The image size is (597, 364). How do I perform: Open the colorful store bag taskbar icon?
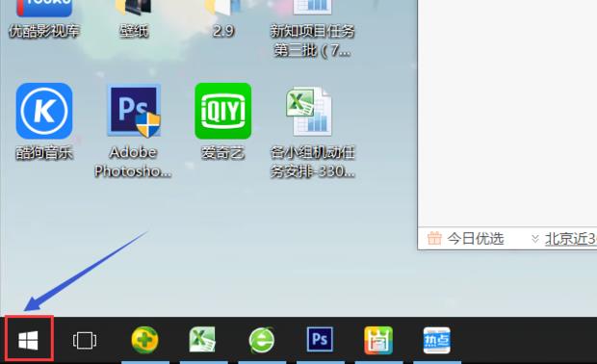click(x=378, y=340)
